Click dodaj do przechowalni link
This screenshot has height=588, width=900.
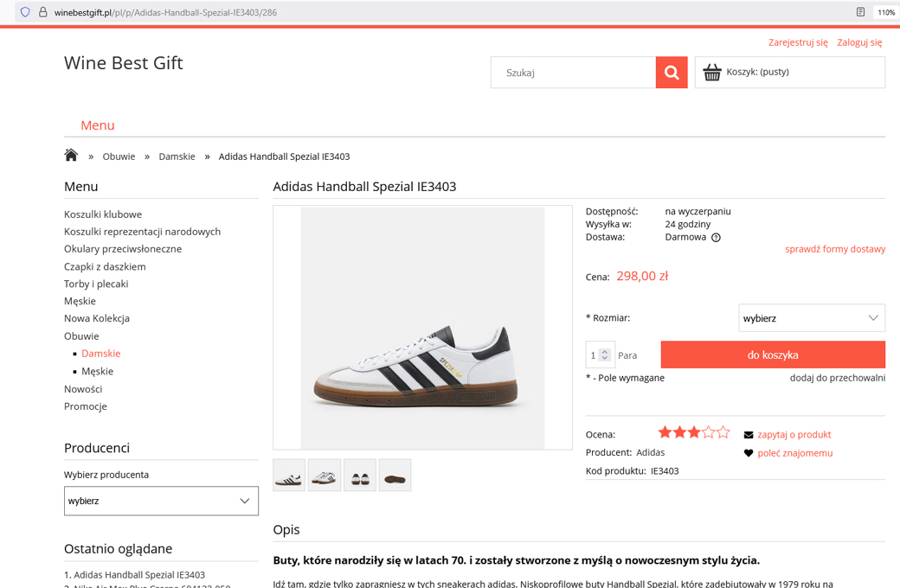(x=838, y=378)
